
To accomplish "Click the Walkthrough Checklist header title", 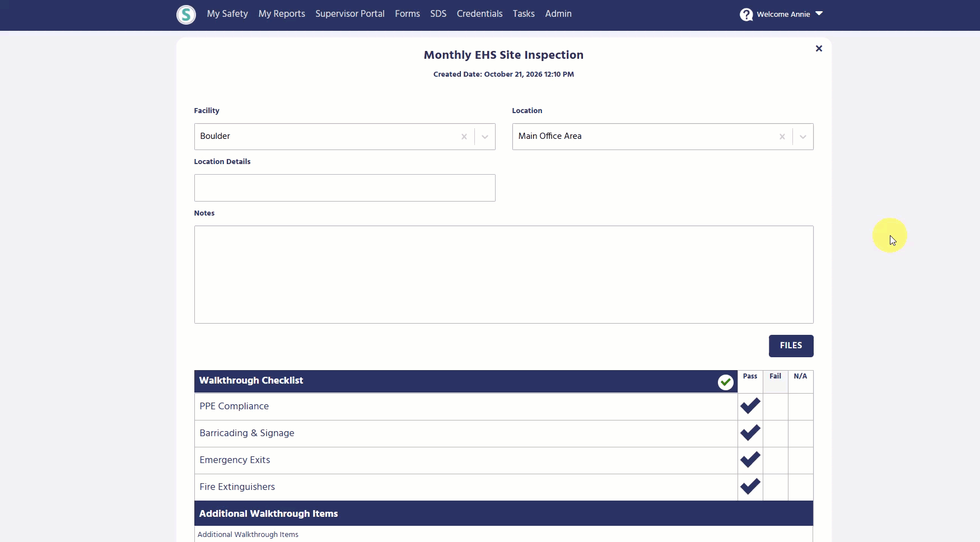I will tap(251, 381).
